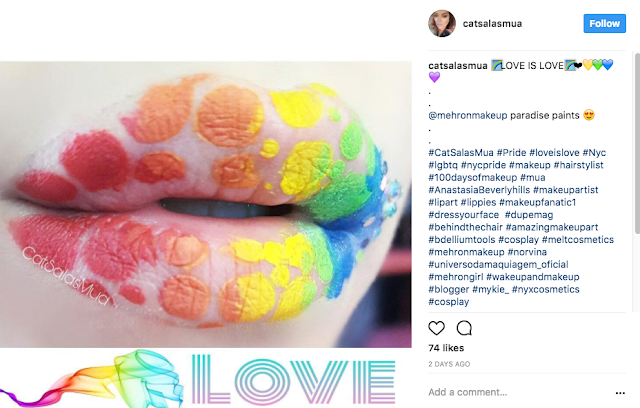
Task: Open catsalasmua profile picture avatar
Action: click(442, 24)
